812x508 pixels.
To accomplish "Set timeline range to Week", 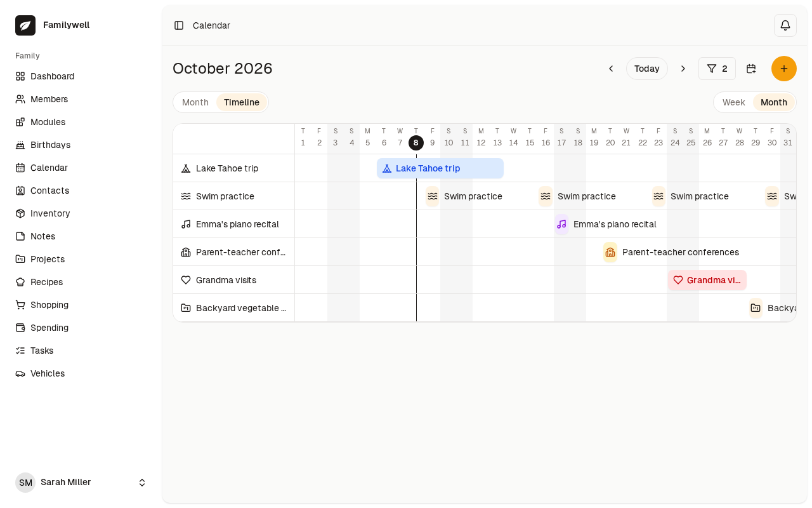I will click(x=734, y=102).
